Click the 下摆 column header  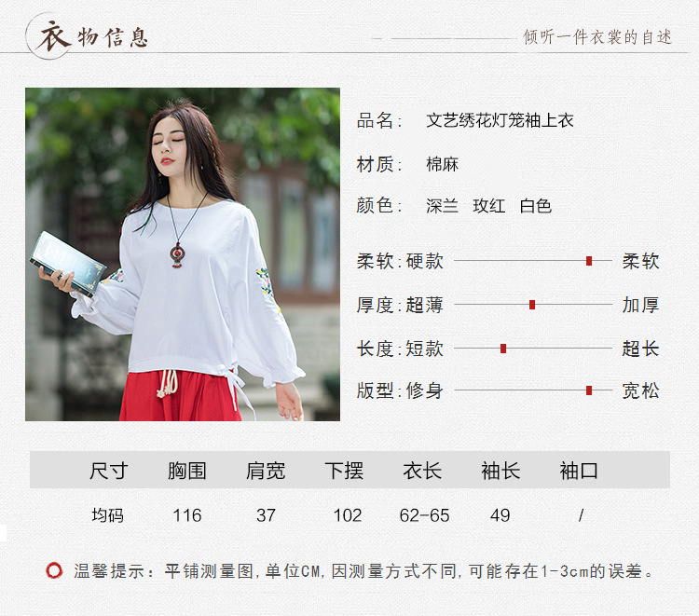click(344, 471)
